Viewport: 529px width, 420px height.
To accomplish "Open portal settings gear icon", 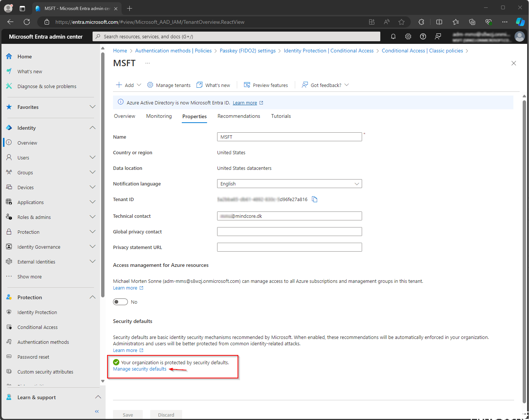I will (408, 36).
